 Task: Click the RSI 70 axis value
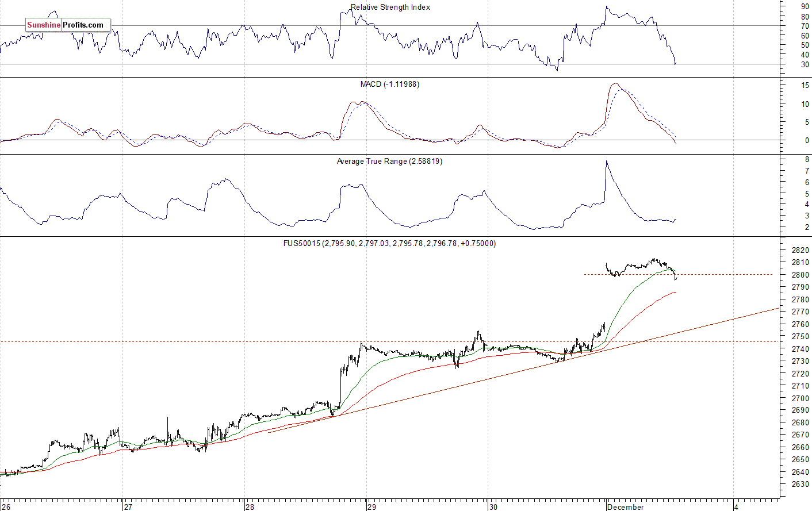click(805, 26)
